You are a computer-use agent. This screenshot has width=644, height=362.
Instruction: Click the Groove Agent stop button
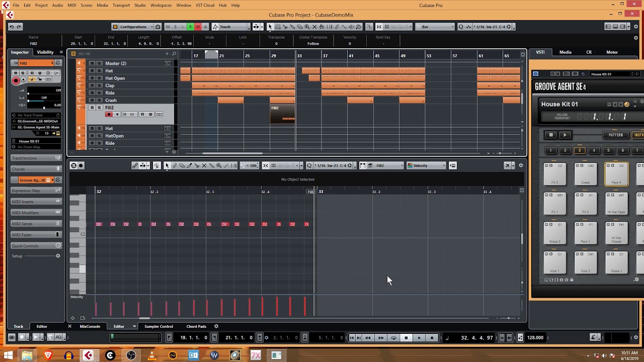point(551,135)
